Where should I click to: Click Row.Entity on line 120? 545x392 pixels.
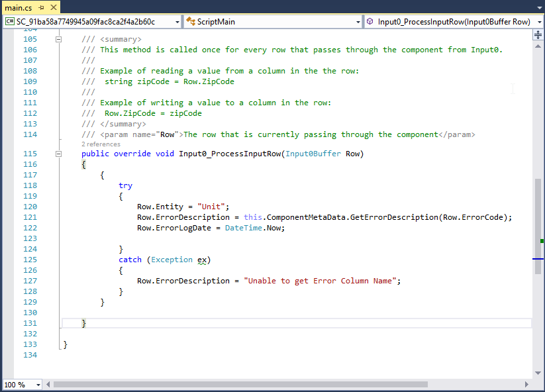160,207
